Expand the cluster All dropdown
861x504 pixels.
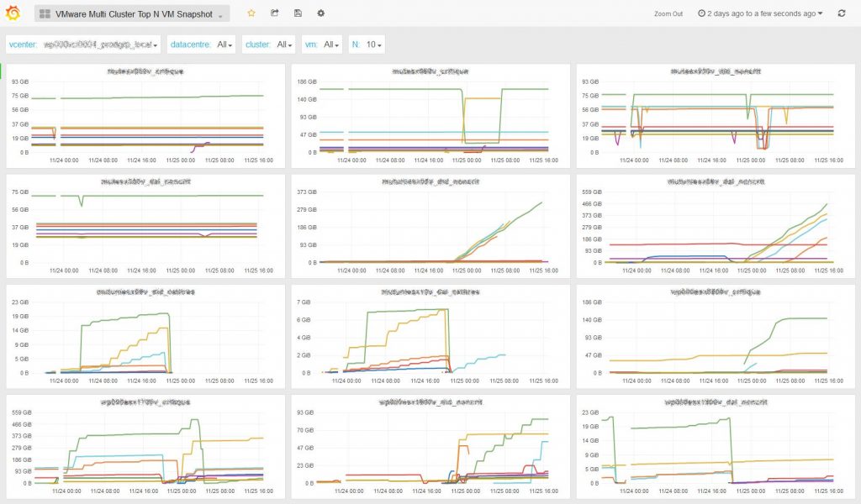(x=284, y=44)
